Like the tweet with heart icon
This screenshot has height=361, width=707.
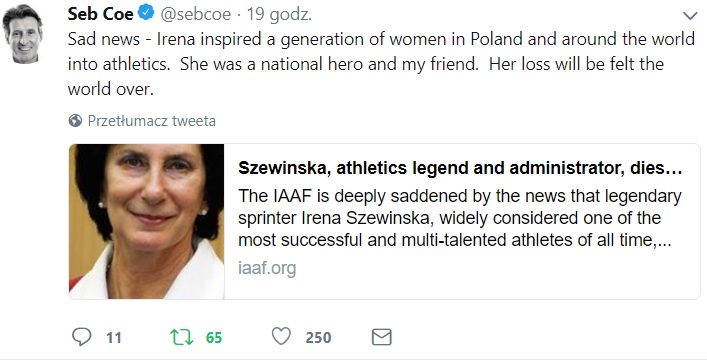281,336
